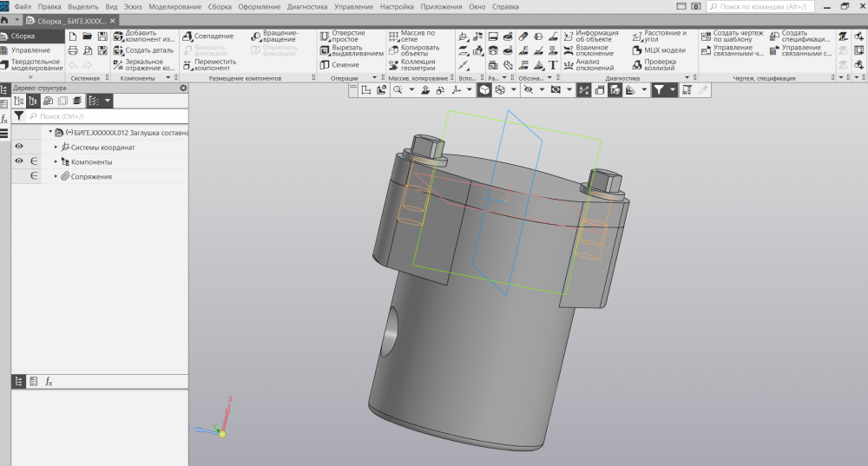Toggle the filter icon in the view toolbar
This screenshot has height=466, width=868.
pos(658,90)
